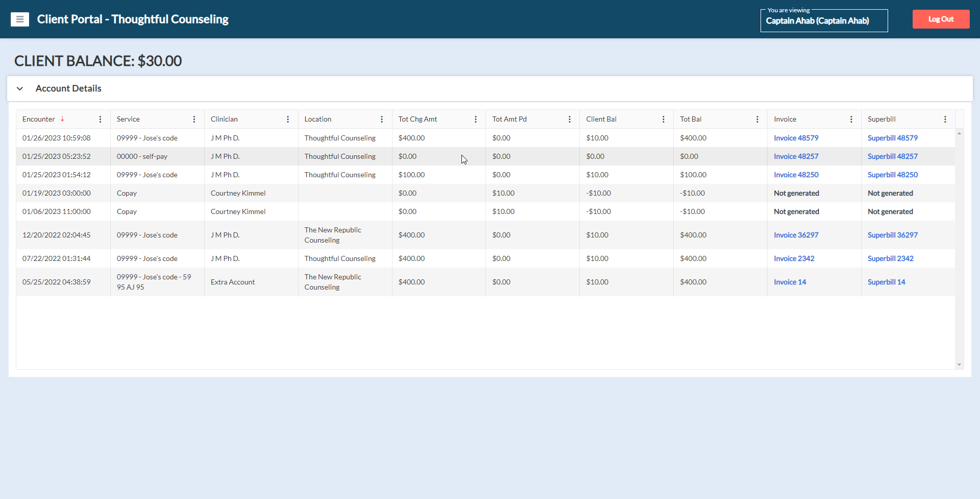Screen dimensions: 980x499
Task: View Invoice 36297
Action: tap(796, 235)
